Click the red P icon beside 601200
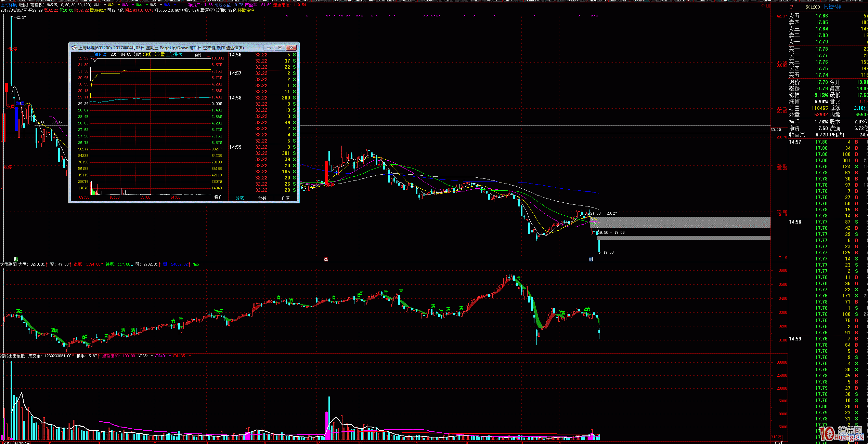This screenshot has width=868, height=444. pyautogui.click(x=792, y=7)
